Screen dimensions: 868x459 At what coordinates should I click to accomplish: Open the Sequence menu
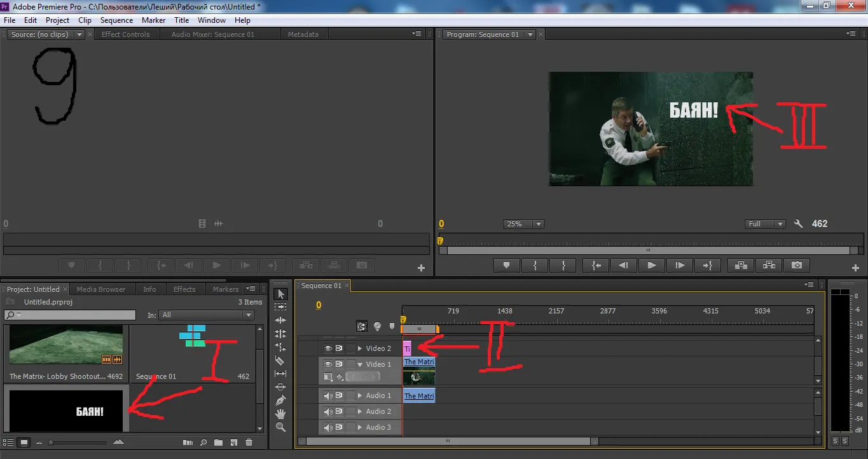[116, 20]
